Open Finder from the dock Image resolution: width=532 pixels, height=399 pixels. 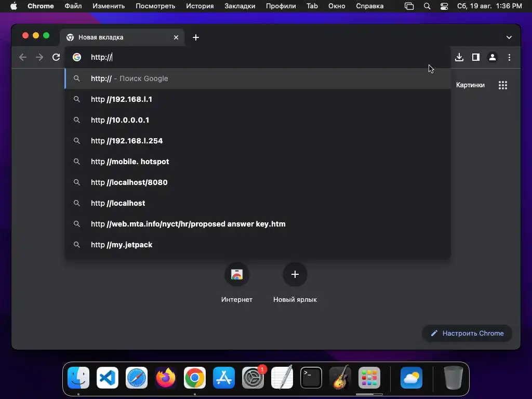[x=78, y=378]
